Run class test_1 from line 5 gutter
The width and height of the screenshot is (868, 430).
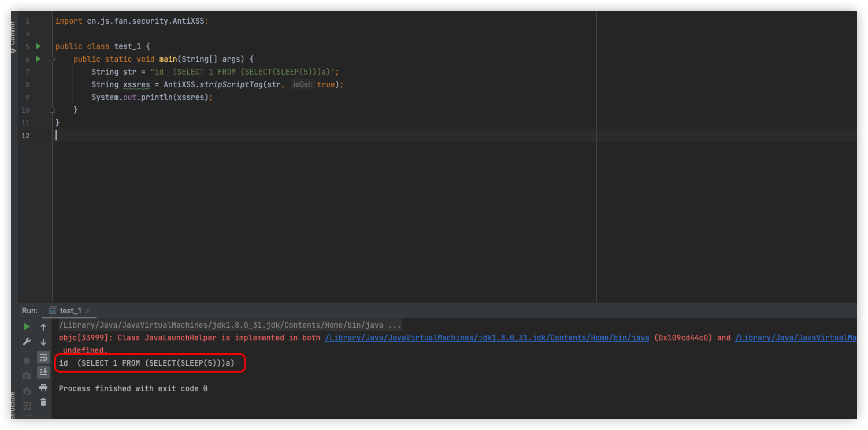(38, 46)
